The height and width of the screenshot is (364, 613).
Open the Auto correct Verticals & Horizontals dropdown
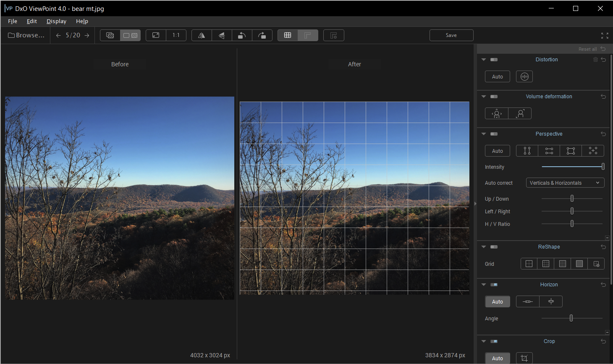coord(565,183)
